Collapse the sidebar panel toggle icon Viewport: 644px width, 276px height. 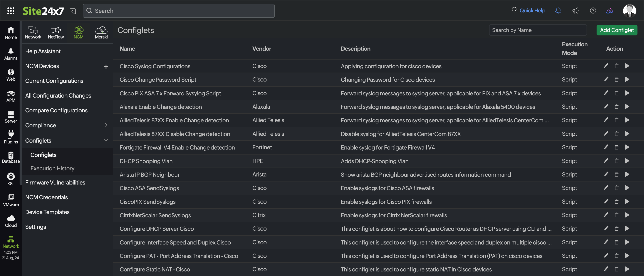[72, 11]
